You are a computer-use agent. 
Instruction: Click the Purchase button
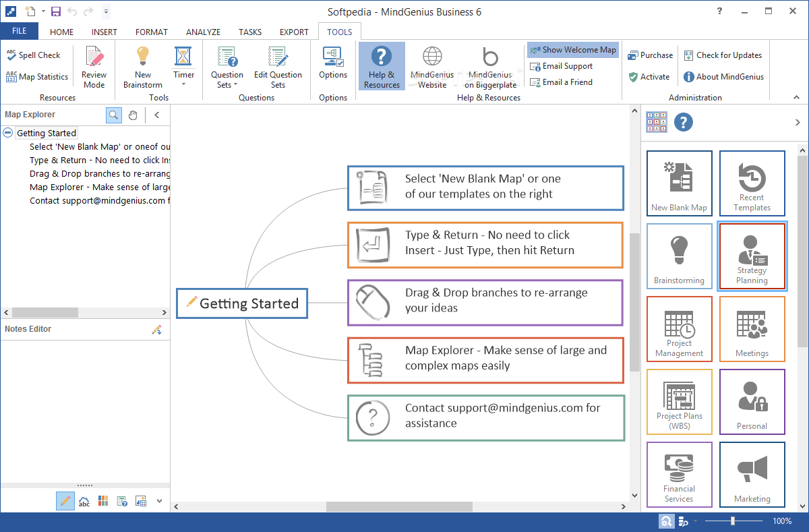(x=651, y=55)
